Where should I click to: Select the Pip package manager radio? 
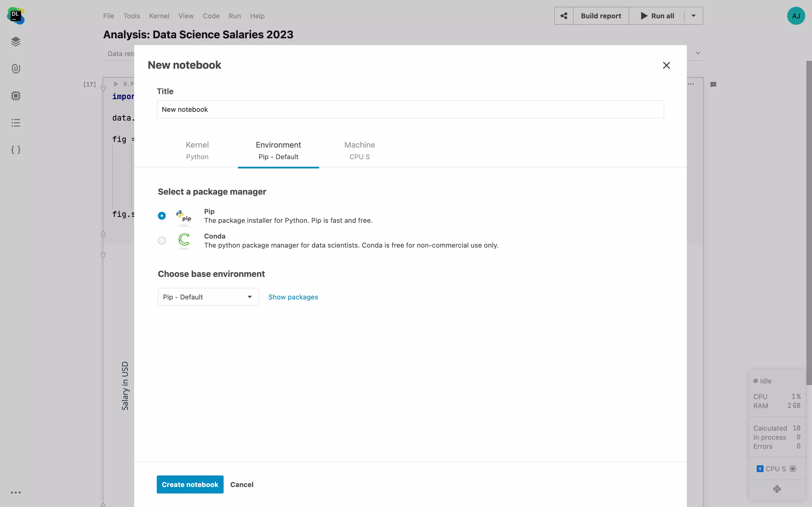click(x=162, y=215)
